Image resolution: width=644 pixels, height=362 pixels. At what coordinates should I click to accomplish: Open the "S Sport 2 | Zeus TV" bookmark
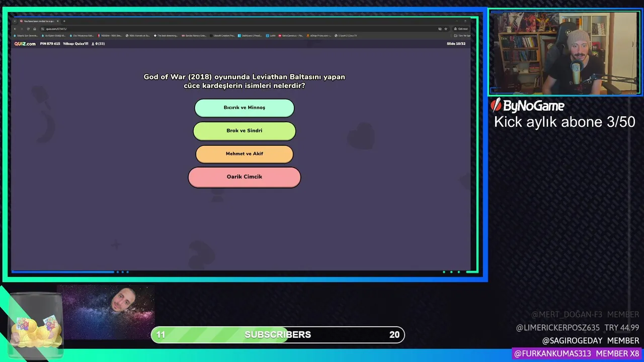point(346,36)
